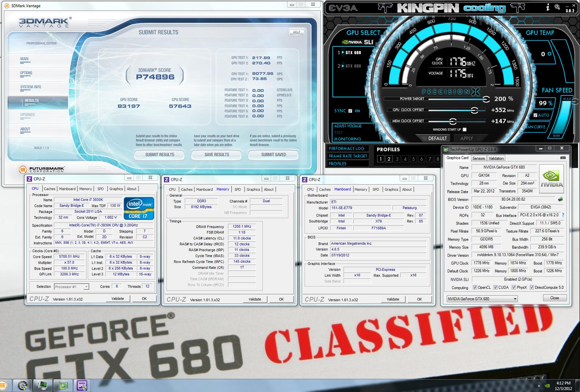Select profile slot 2 in Precision X
This screenshot has width=580, height=392.
tap(389, 159)
